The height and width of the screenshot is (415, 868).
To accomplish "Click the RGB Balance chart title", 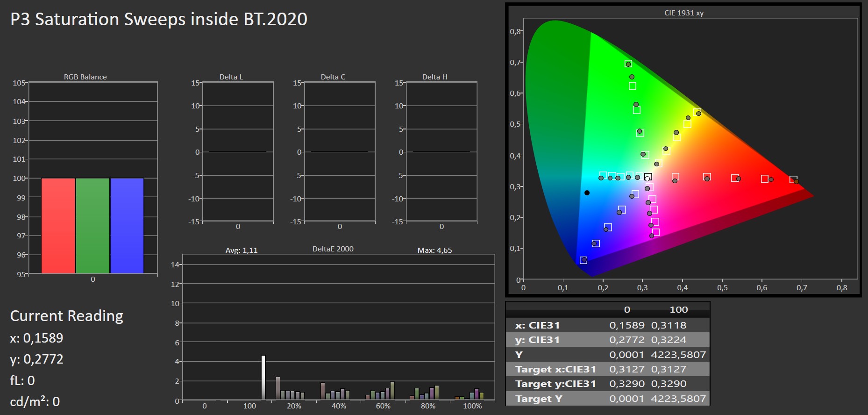I will pyautogui.click(x=85, y=77).
